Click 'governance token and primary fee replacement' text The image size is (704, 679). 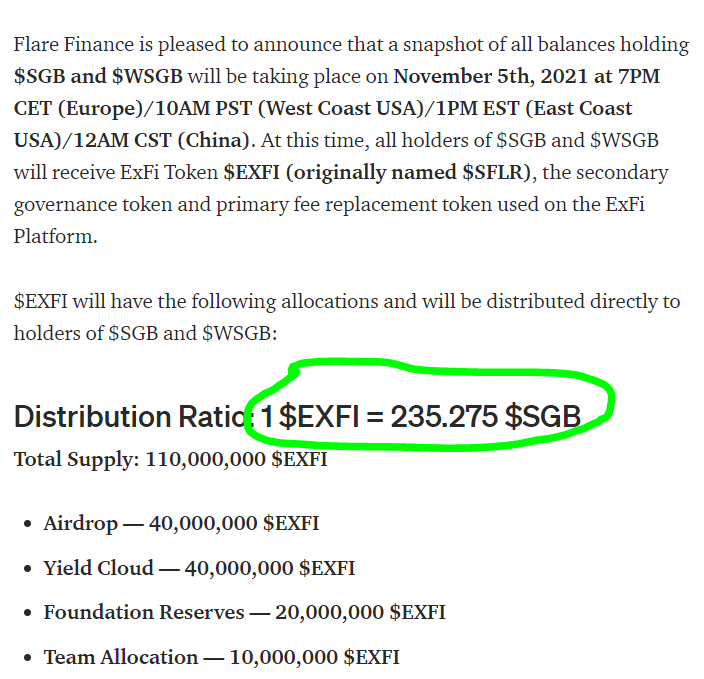click(226, 205)
